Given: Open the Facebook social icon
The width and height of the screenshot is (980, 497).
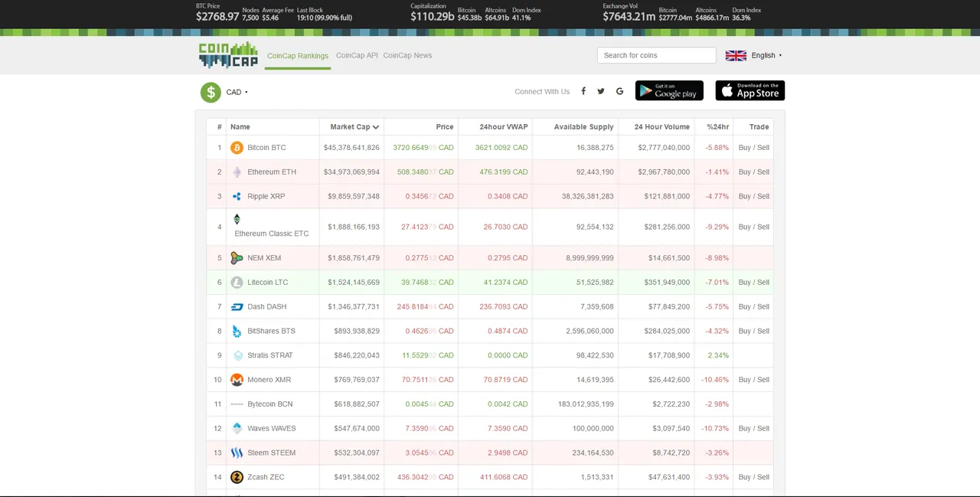Looking at the screenshot, I should pos(583,91).
